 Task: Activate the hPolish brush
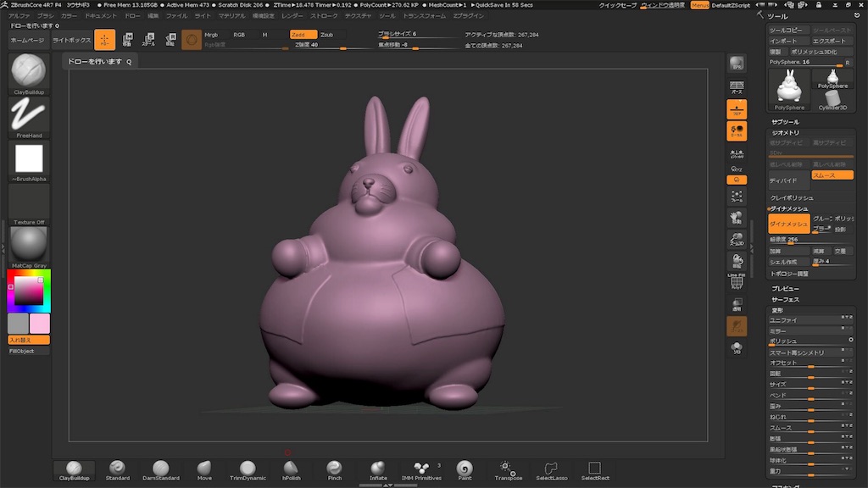[x=292, y=470]
